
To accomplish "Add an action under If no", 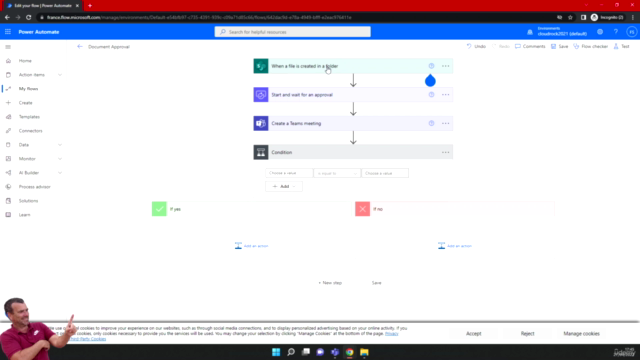I will click(455, 246).
